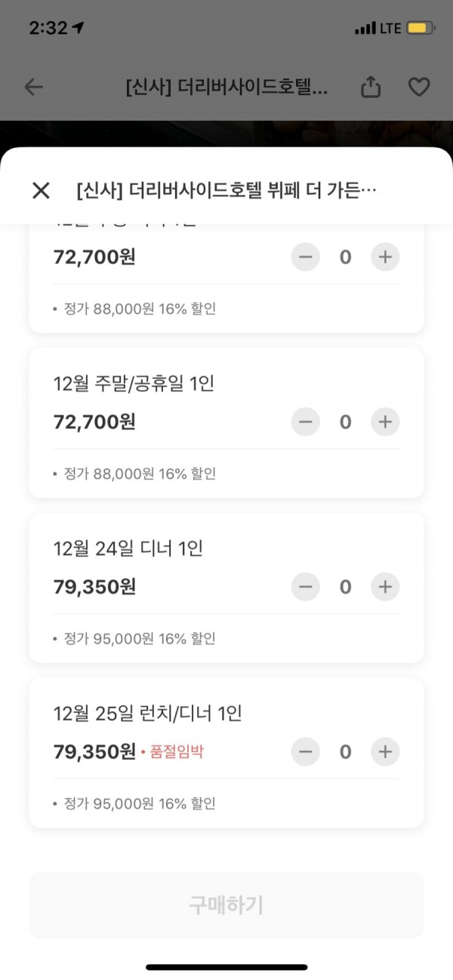Add one 12월 24일 디너 1인 ticket
The width and height of the screenshot is (453, 980).
point(385,586)
